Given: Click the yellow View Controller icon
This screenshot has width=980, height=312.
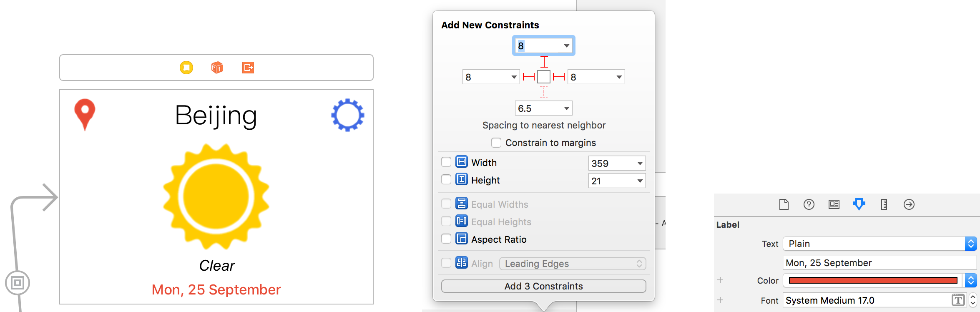Looking at the screenshot, I should click(x=186, y=67).
